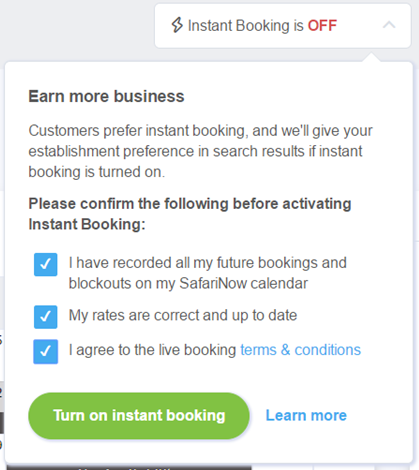Open the Learn more link

point(306,416)
